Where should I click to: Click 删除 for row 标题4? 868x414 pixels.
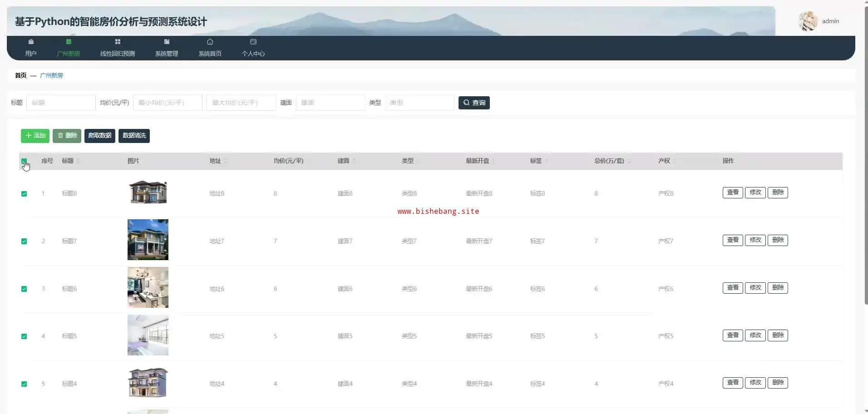(778, 383)
